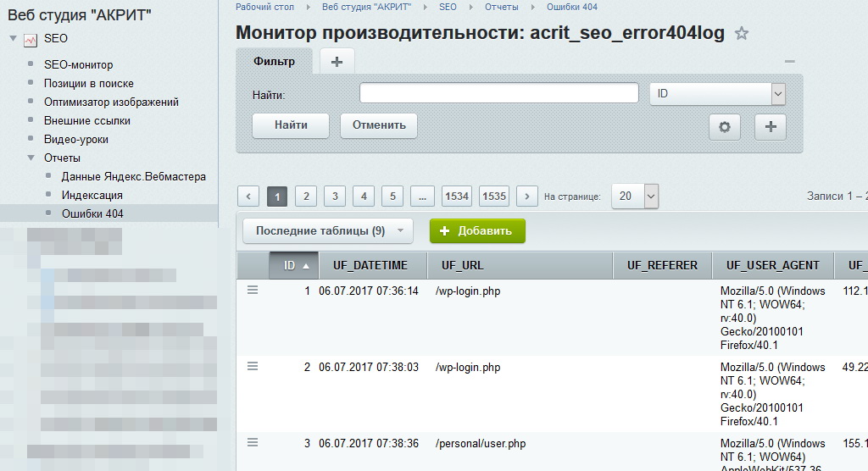Open row menu for record 1
The height and width of the screenshot is (471, 868).
[252, 290]
